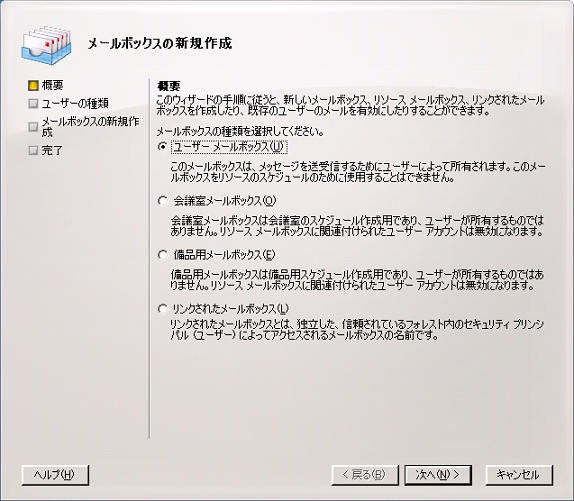Click the 備品用メールボックス description text
The width and height of the screenshot is (574, 501).
click(357, 280)
